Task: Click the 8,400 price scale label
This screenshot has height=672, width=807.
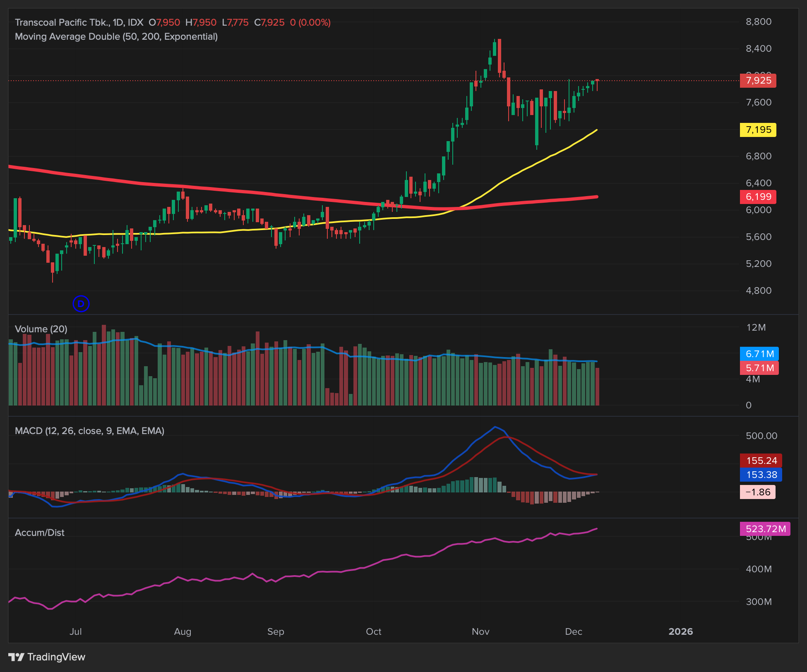Action: pyautogui.click(x=758, y=48)
